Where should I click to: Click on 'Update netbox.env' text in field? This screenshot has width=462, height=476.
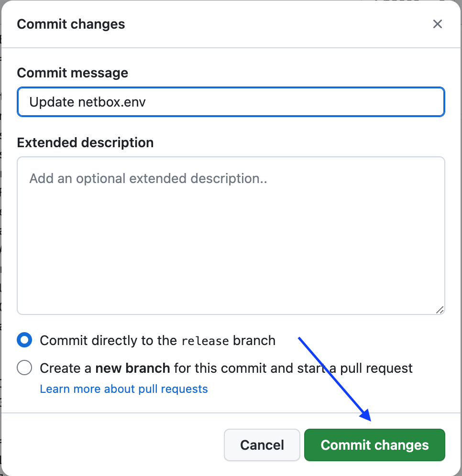point(87,102)
